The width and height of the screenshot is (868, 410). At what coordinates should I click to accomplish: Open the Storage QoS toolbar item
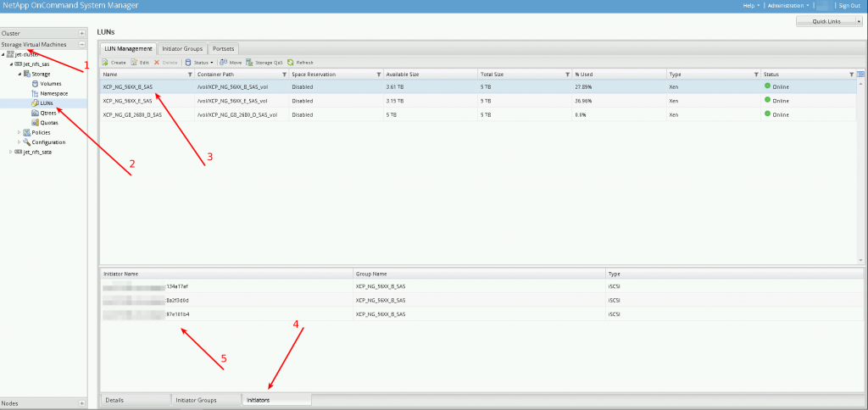(x=264, y=63)
